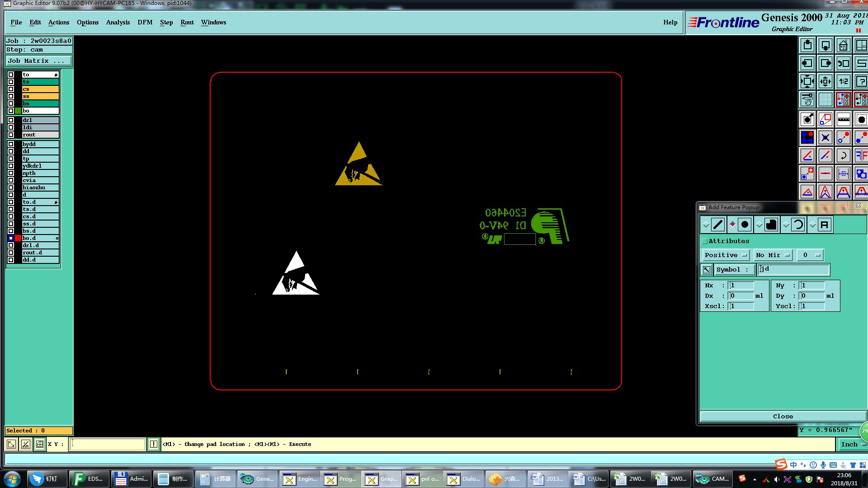Viewport: 868px width, 488px height.
Task: Toggle the checkbox for layer hydd
Action: coord(11,144)
